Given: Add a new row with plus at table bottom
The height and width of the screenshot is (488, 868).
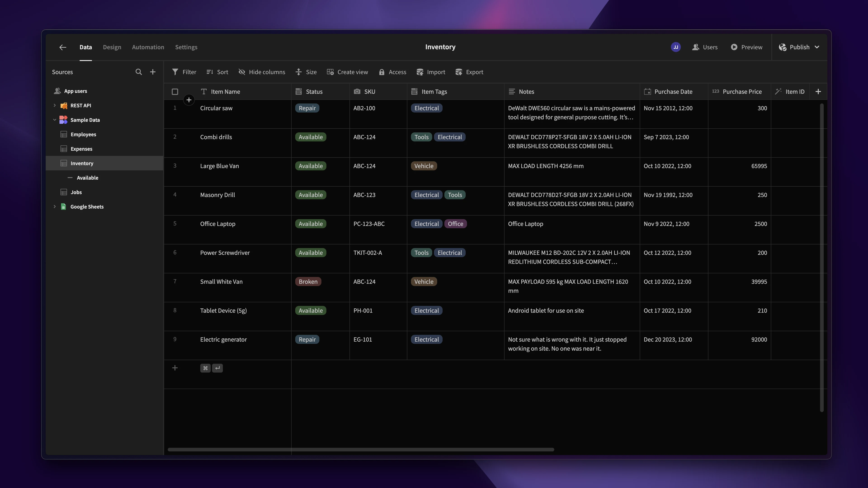Looking at the screenshot, I should (x=175, y=368).
